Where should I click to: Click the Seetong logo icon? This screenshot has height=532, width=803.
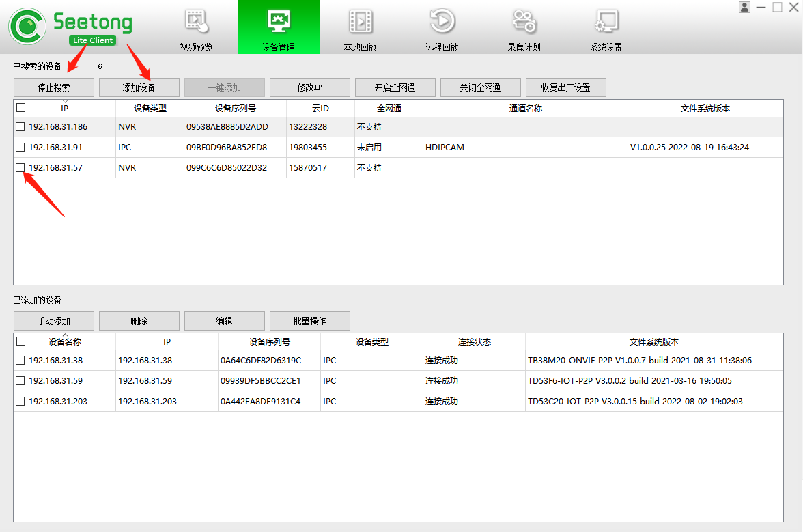27,27
